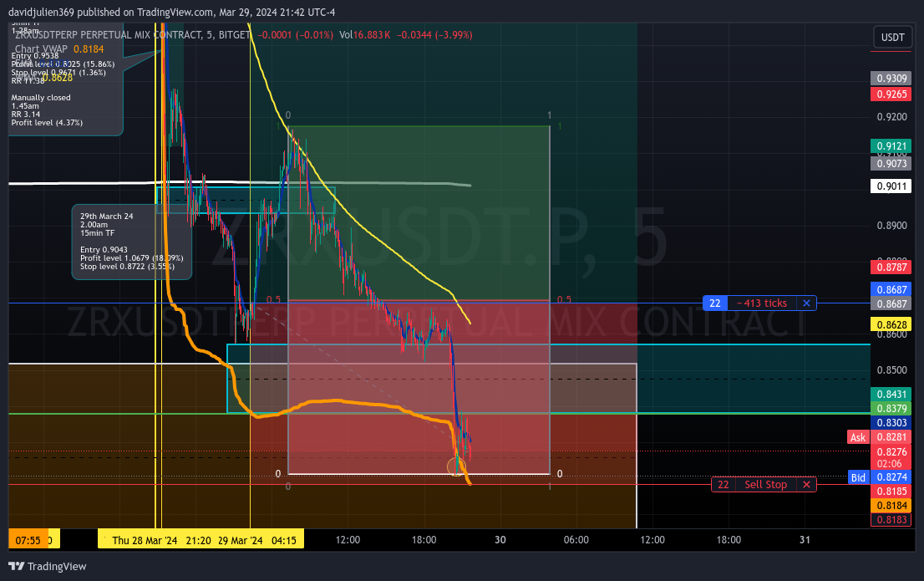
Task: Click the 0.9121 green price label
Action: tap(891, 145)
